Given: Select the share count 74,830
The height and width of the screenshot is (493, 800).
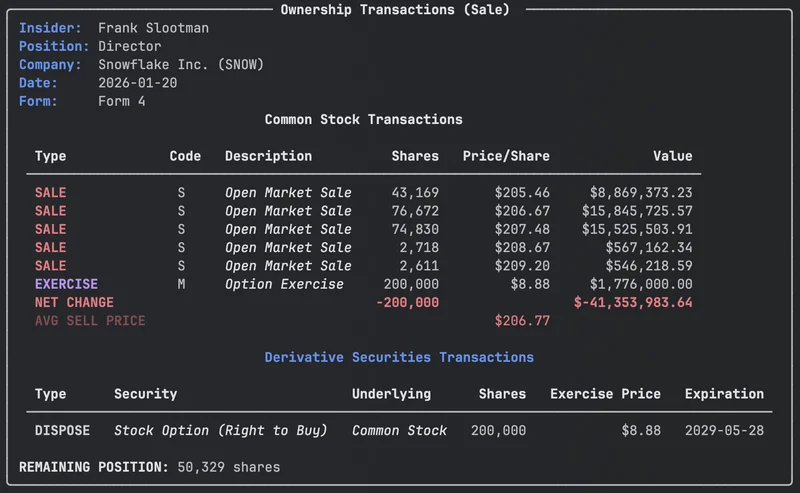Looking at the screenshot, I should [x=415, y=230].
